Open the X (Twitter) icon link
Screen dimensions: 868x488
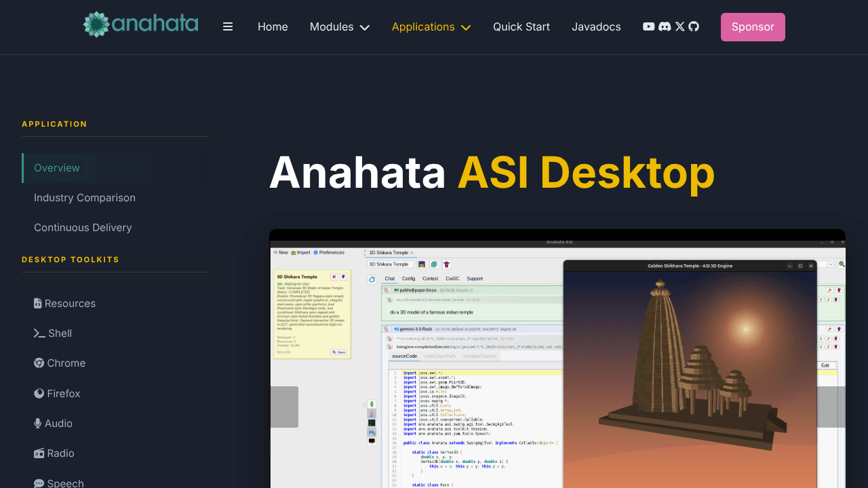point(680,26)
